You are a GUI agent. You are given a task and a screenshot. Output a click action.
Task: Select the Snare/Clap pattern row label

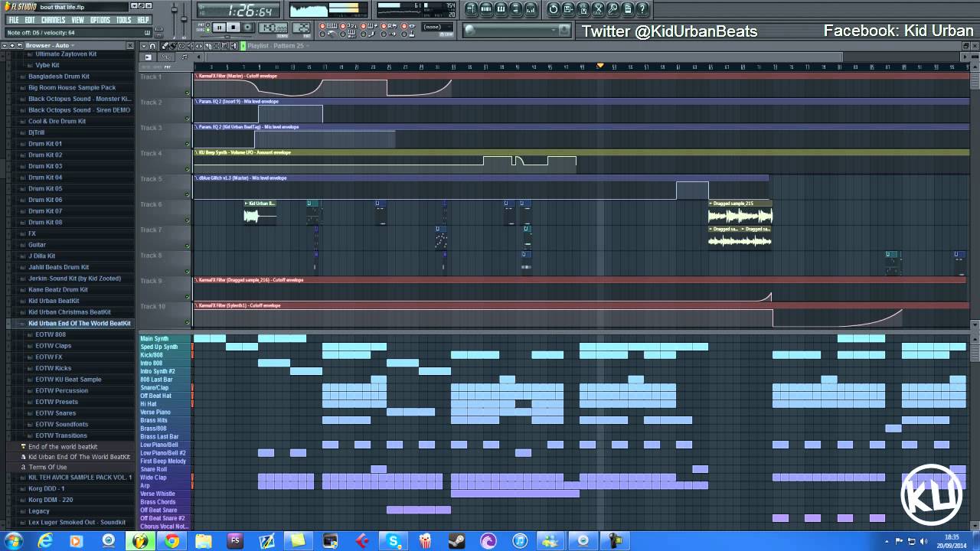(165, 388)
